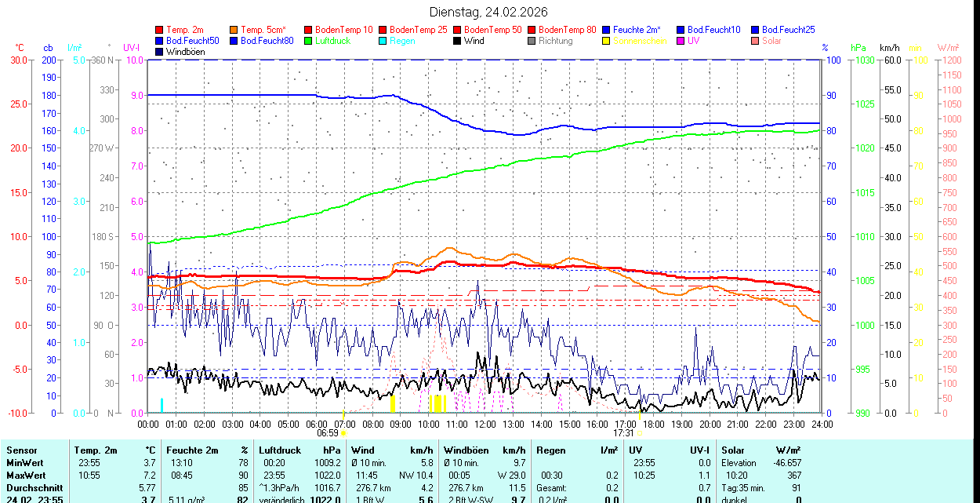This screenshot has width=980, height=503.
Task: Click the black Wind legend swatch
Action: [x=457, y=41]
